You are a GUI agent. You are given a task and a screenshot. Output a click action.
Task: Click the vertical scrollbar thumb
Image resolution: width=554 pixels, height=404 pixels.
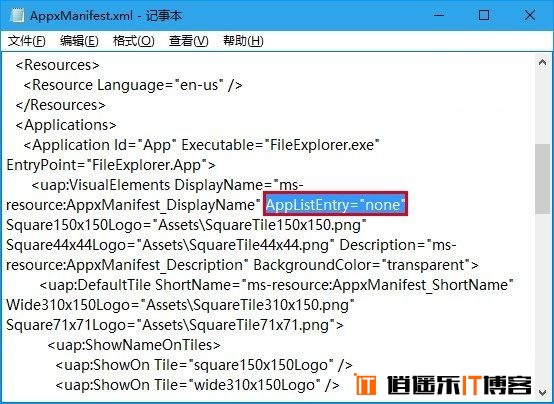coord(542,178)
